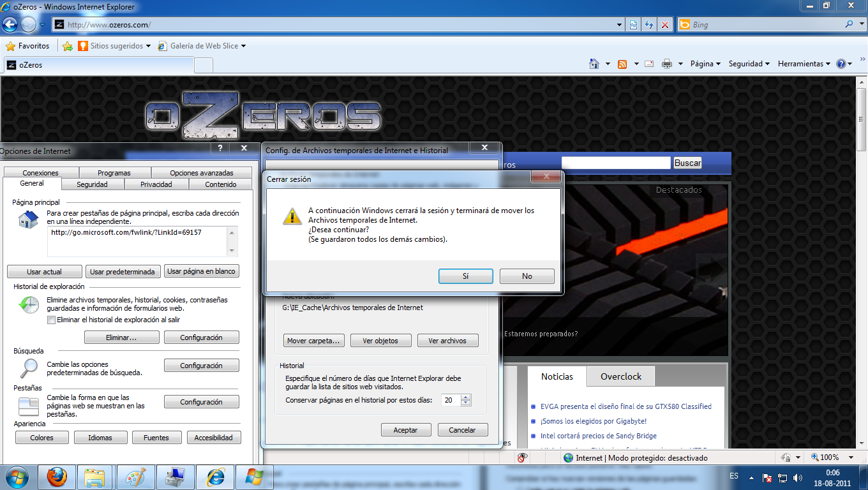This screenshot has height=490, width=868.
Task: Click the security lock icon in status bar
Action: coord(786,457)
